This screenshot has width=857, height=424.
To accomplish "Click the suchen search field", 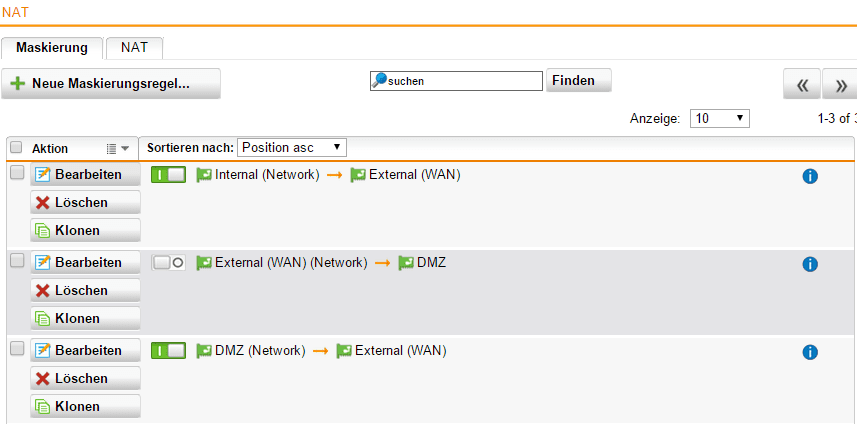I will [x=462, y=81].
